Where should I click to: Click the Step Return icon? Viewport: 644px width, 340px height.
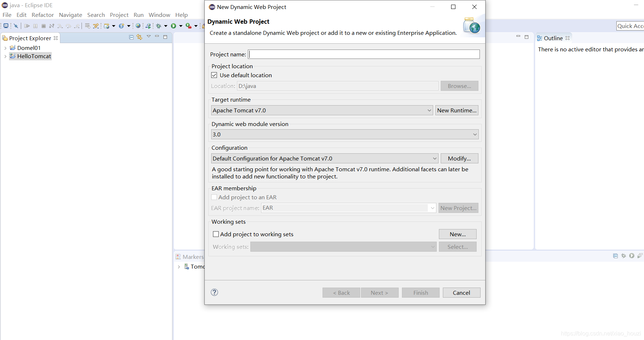[x=77, y=26]
